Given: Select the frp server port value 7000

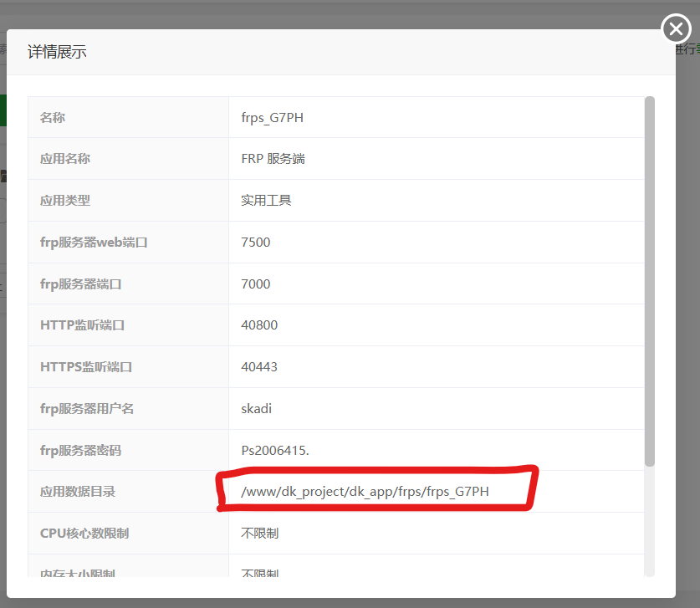Looking at the screenshot, I should [x=256, y=284].
